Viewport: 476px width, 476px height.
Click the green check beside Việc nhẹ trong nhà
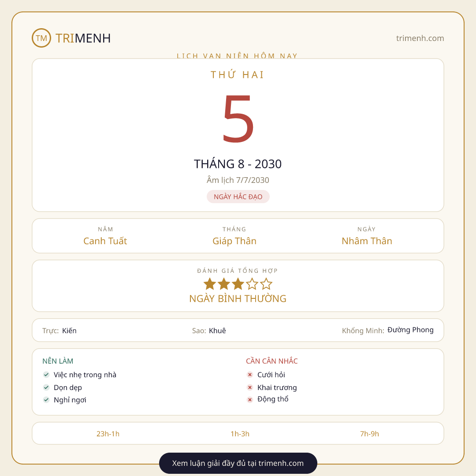[x=46, y=375]
